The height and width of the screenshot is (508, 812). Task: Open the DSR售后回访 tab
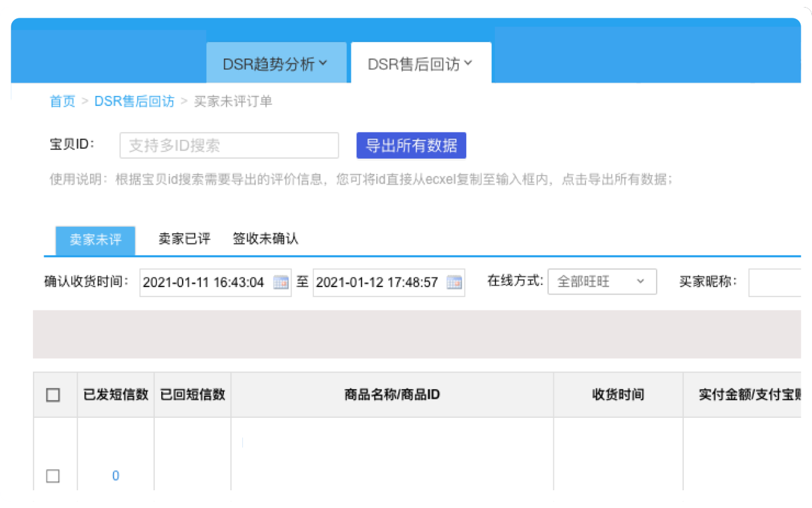[421, 63]
